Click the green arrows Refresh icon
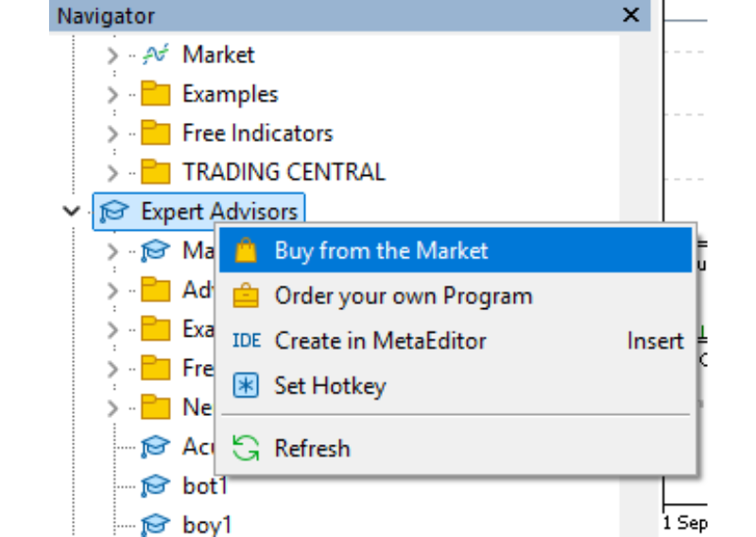 coord(246,448)
